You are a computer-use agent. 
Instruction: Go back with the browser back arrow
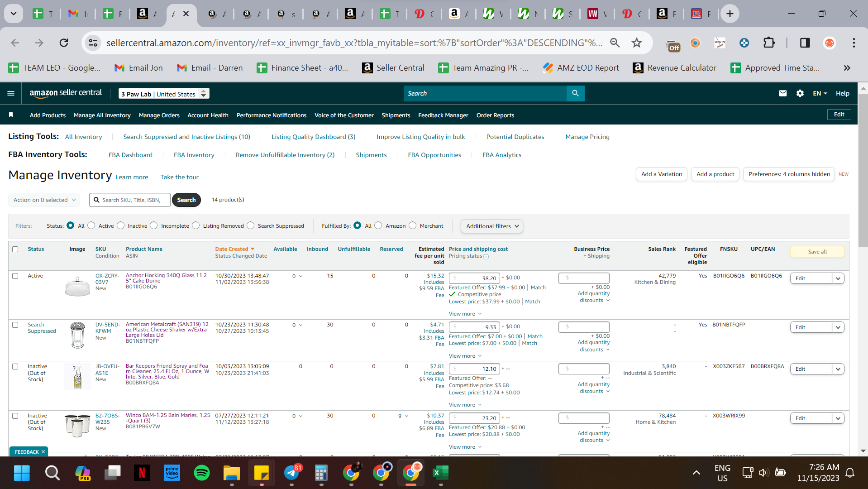coord(15,43)
